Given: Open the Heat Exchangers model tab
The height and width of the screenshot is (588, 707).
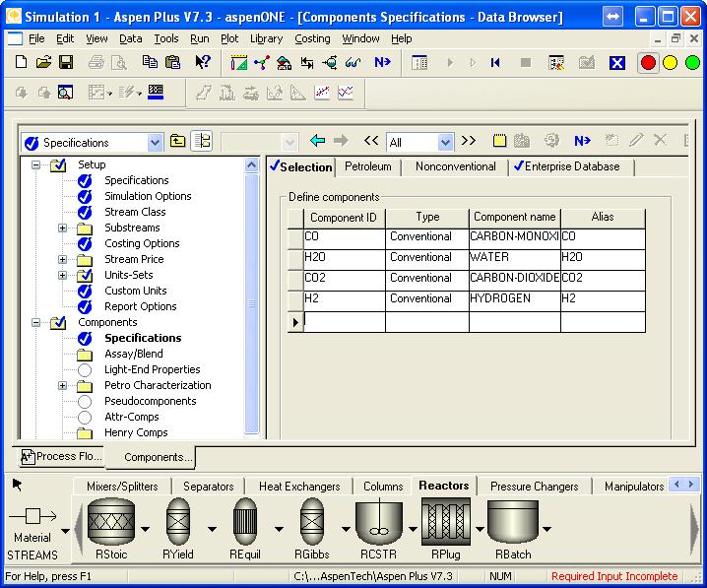Looking at the screenshot, I should point(299,487).
